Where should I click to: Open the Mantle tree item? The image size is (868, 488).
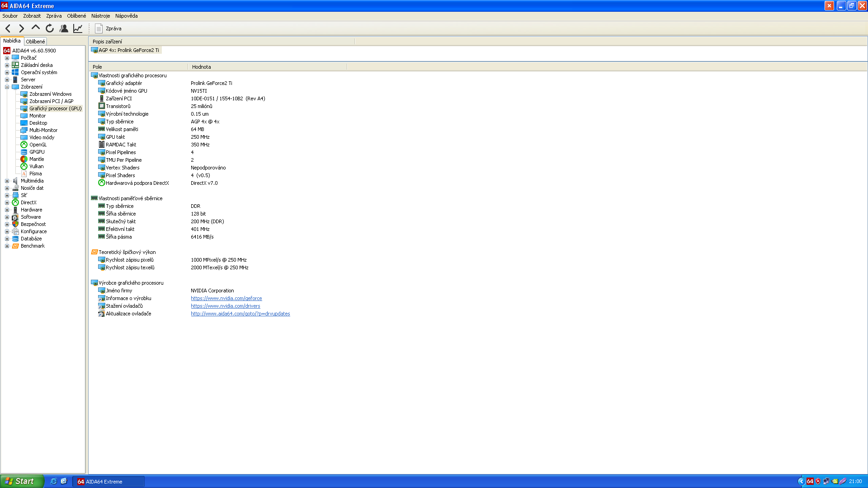[36, 159]
